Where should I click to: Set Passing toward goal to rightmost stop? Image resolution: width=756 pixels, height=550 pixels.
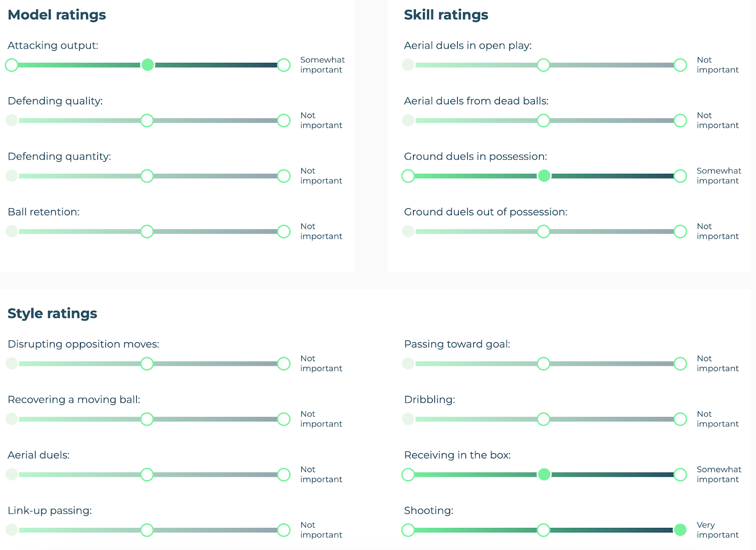(x=680, y=364)
